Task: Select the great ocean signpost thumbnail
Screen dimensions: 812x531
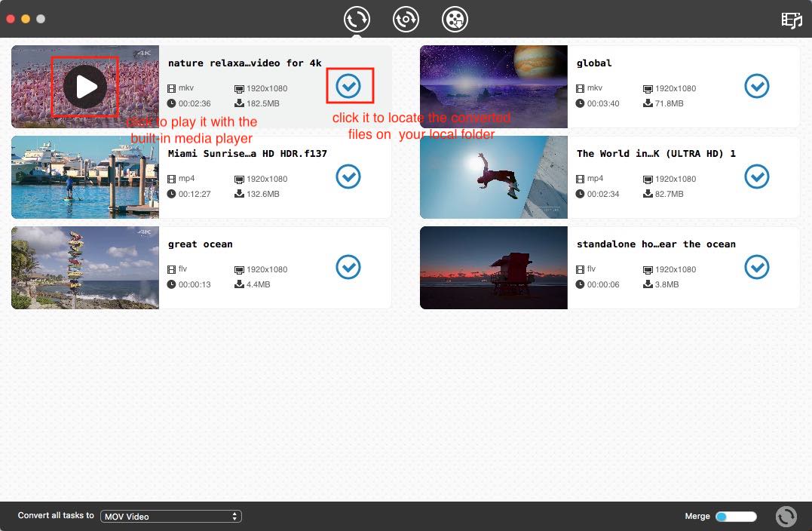Action: [x=85, y=268]
